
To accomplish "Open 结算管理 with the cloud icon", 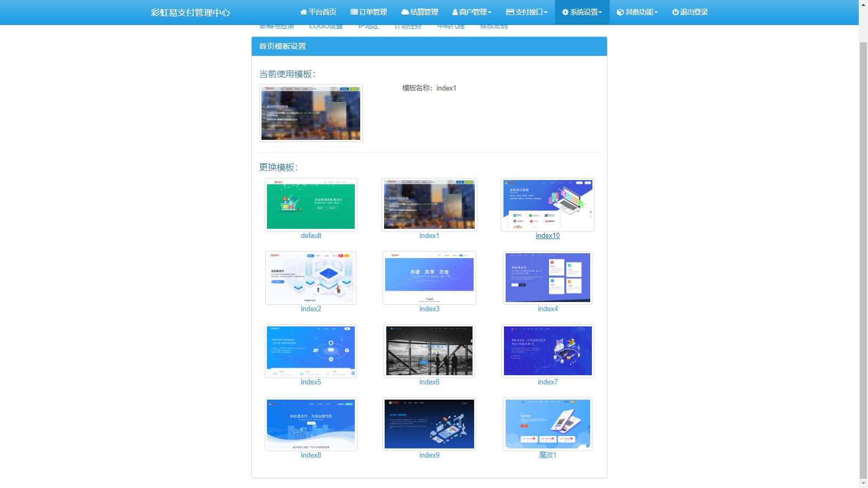I will (420, 12).
